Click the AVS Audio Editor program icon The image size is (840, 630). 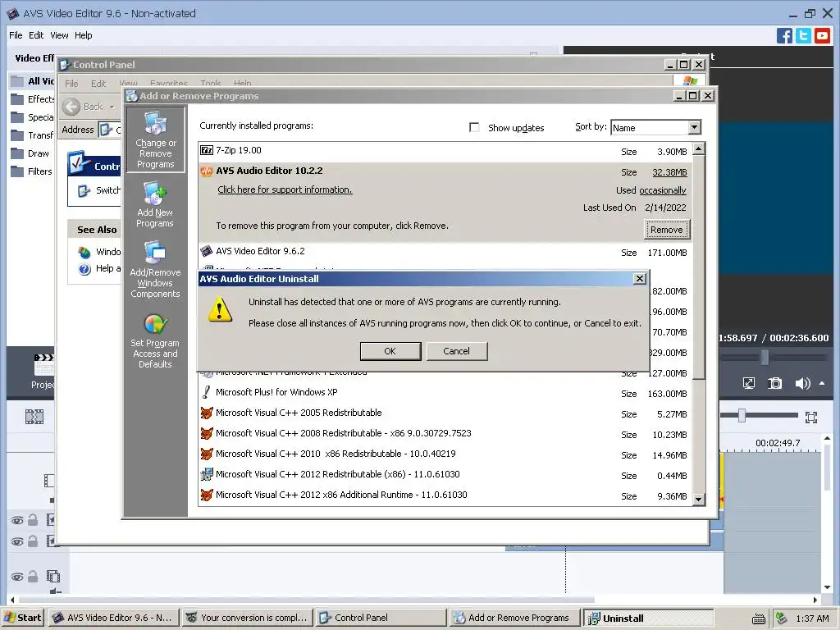(x=206, y=171)
